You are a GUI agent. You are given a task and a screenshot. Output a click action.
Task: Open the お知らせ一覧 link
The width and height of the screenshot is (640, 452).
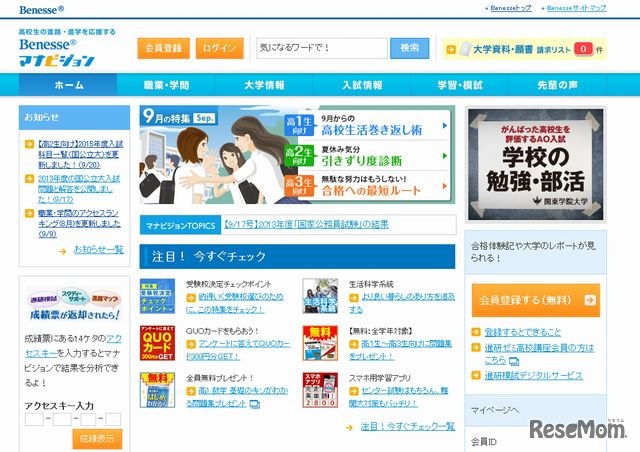98,249
